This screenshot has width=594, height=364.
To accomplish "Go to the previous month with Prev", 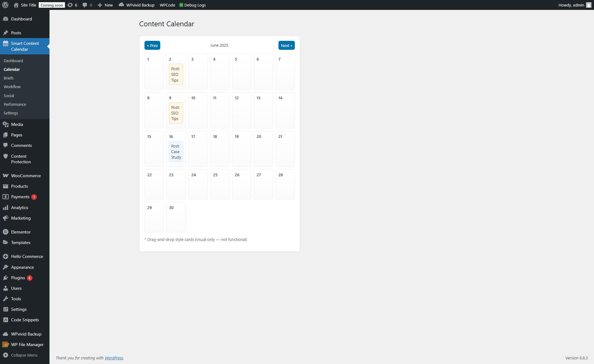I will coord(152,45).
